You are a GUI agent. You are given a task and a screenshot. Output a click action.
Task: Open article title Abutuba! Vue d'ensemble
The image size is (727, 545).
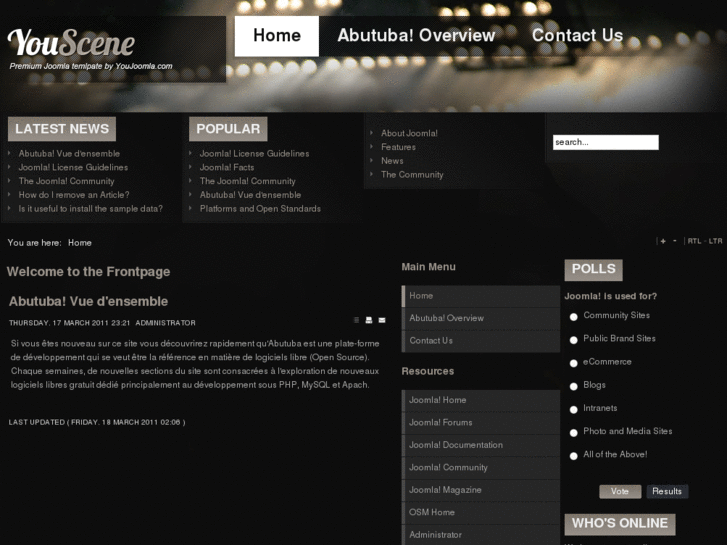tap(89, 301)
